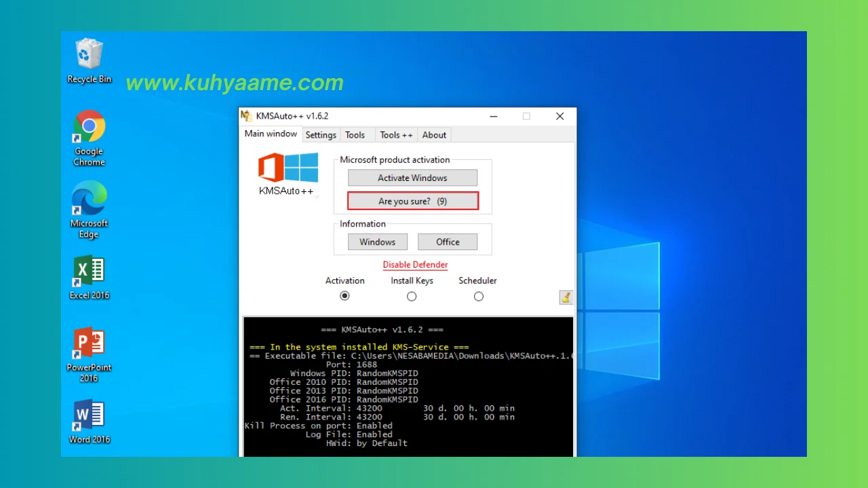Click the 'In the system installed KMS-Service' line

pyautogui.click(x=359, y=347)
